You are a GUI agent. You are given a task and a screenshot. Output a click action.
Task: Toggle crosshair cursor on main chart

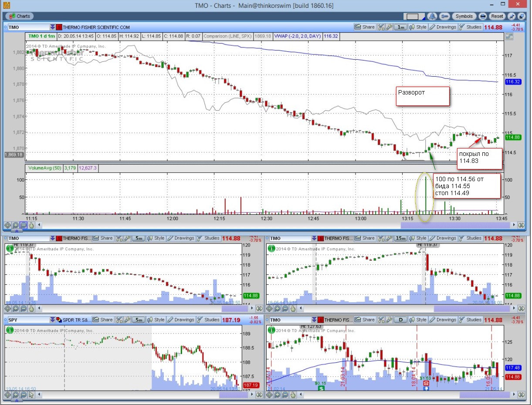tap(8, 225)
